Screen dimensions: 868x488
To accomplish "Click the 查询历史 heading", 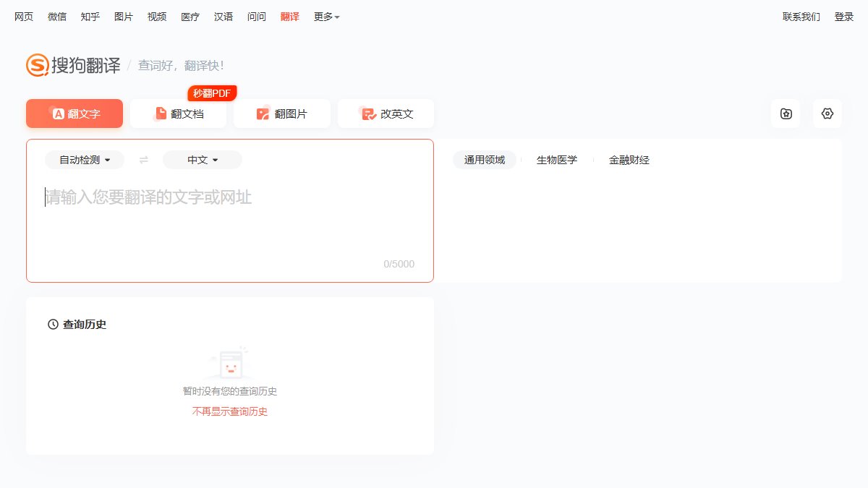I will click(85, 325).
